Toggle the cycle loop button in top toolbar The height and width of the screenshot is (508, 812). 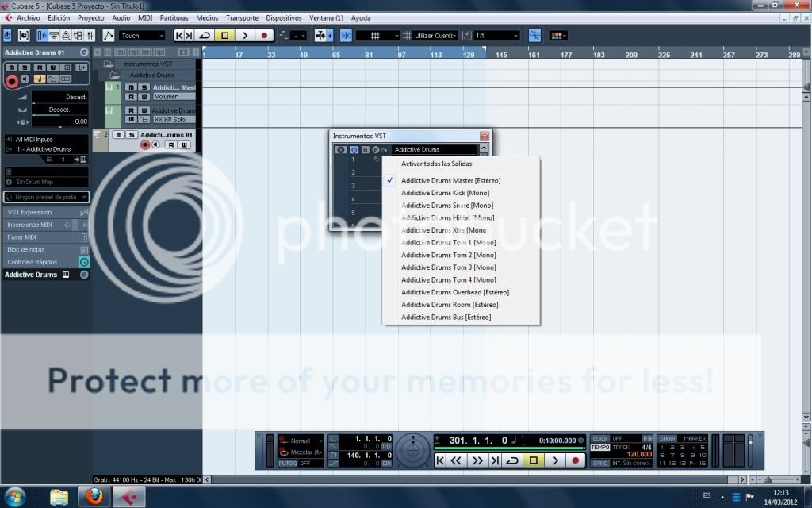click(205, 36)
